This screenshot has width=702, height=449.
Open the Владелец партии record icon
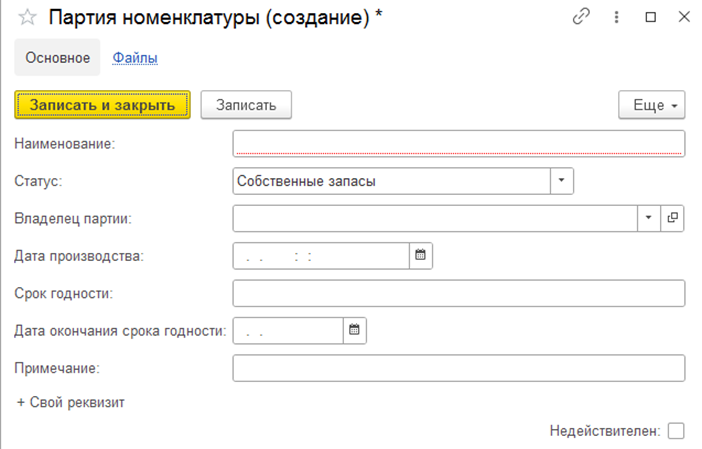(672, 218)
